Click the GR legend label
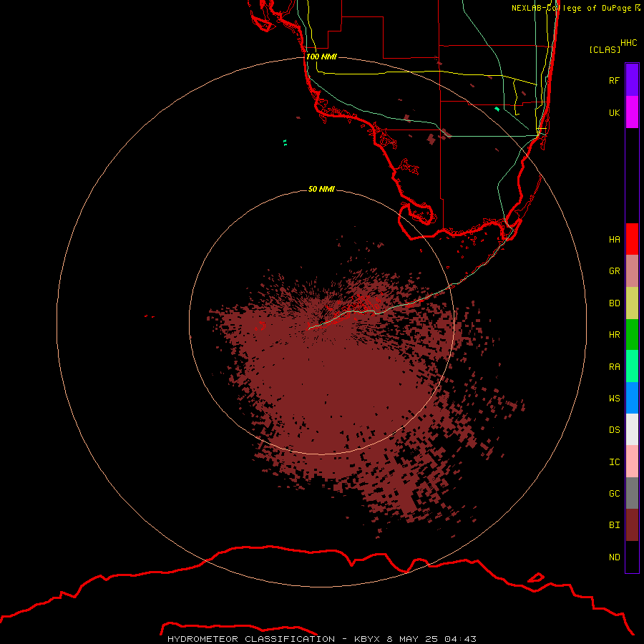Screen dimensions: 644x644 coord(615,271)
